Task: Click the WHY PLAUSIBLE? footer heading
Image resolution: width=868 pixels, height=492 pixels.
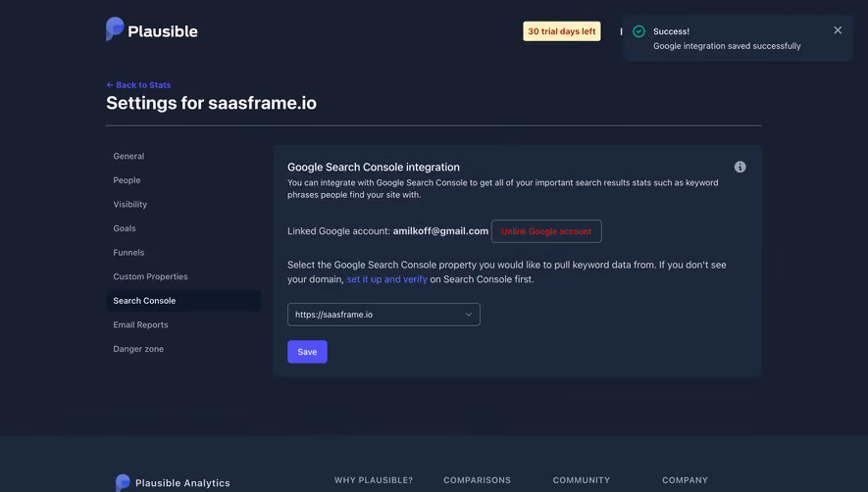Action: pos(374,480)
